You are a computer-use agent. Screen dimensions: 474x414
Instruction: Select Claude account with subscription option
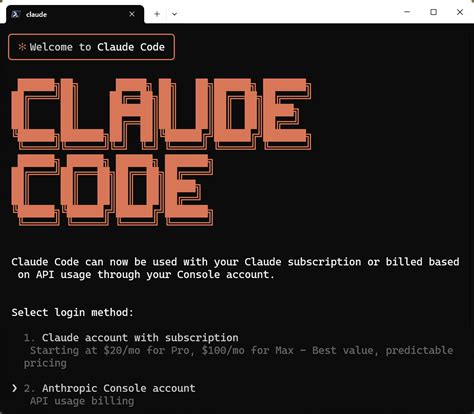pyautogui.click(x=140, y=338)
